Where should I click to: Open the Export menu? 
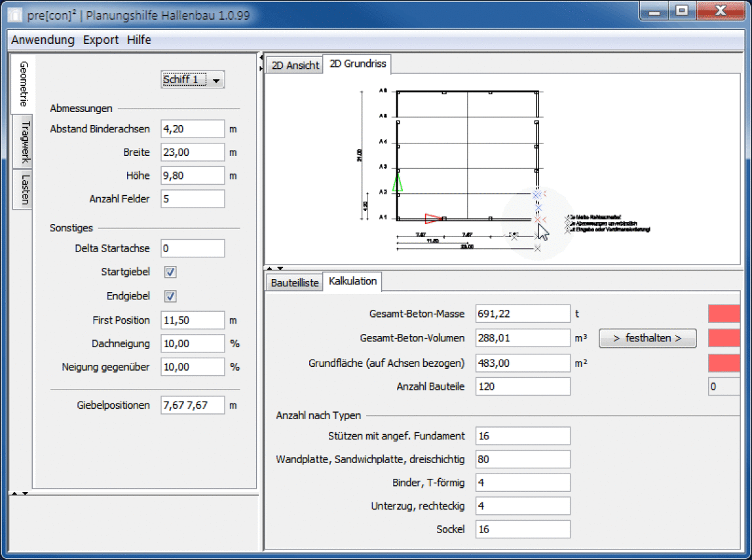click(x=101, y=40)
